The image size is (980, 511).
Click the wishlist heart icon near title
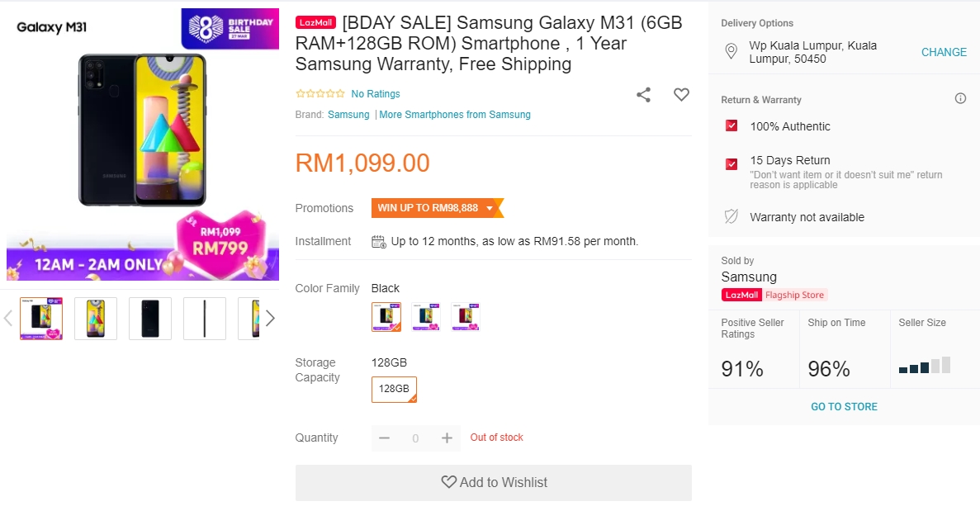coord(681,95)
